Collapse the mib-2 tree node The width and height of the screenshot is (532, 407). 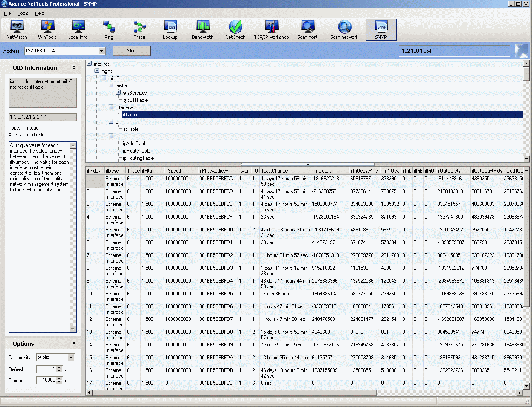(x=104, y=78)
